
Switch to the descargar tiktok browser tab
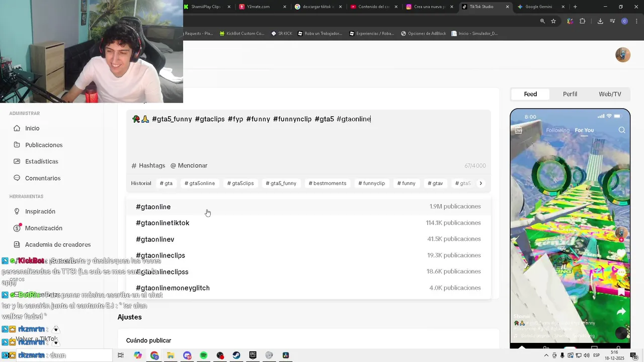point(318,7)
